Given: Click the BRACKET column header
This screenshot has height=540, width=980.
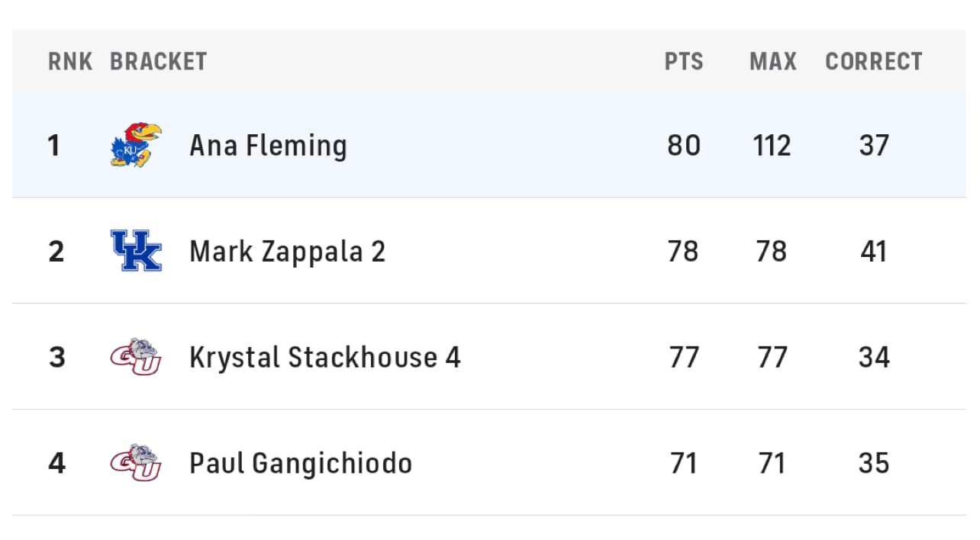Looking at the screenshot, I should pos(158,62).
